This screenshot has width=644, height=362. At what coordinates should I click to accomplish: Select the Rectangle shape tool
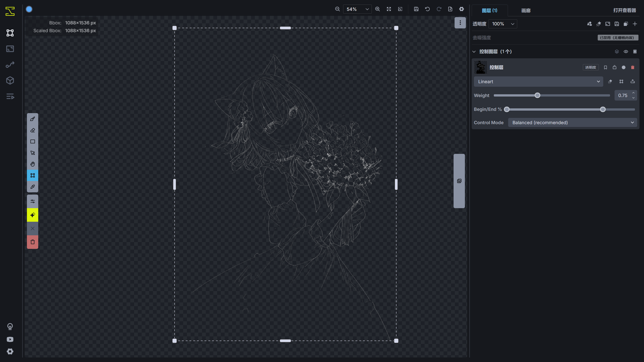[32, 142]
